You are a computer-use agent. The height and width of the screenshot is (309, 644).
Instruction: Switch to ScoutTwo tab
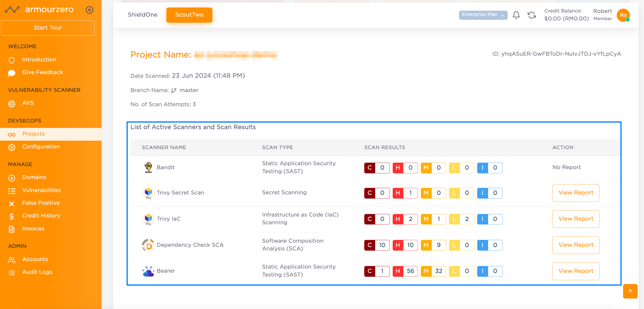pos(189,15)
